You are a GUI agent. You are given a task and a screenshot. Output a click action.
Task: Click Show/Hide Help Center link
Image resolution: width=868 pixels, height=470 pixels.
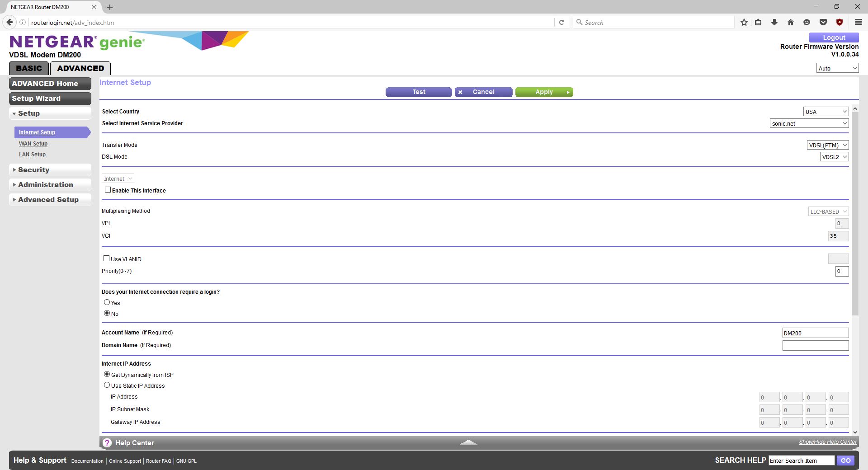[828, 442]
